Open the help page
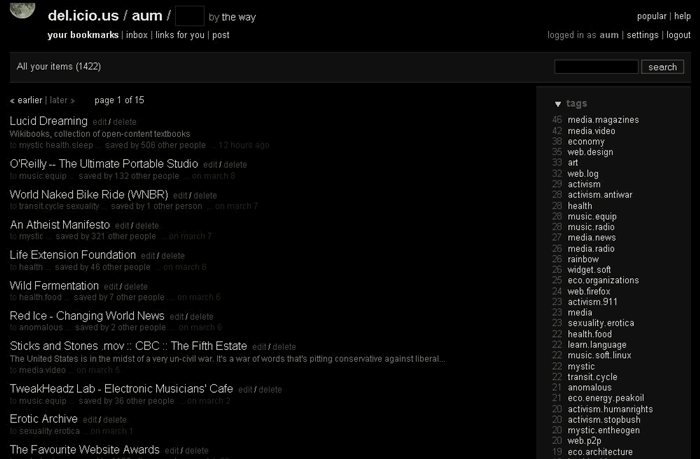The width and height of the screenshot is (700, 459). pyautogui.click(x=682, y=16)
